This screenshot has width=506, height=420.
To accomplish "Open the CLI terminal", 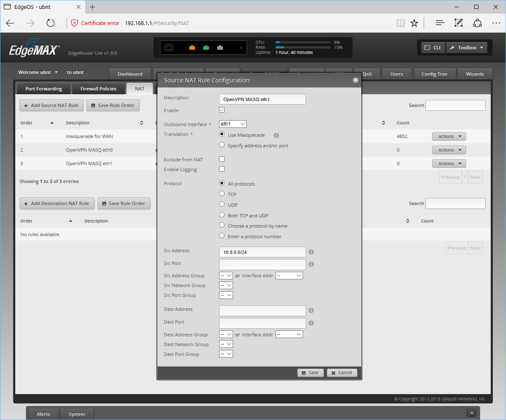I will coord(433,48).
